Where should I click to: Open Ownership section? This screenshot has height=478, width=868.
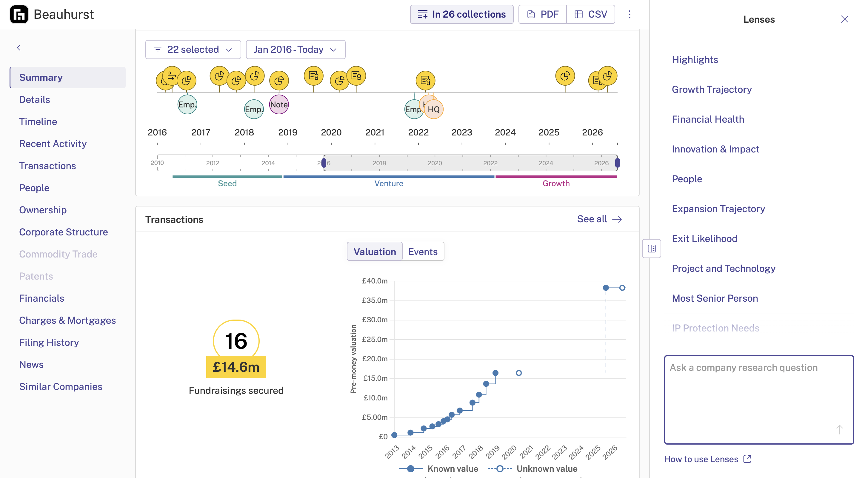point(43,210)
